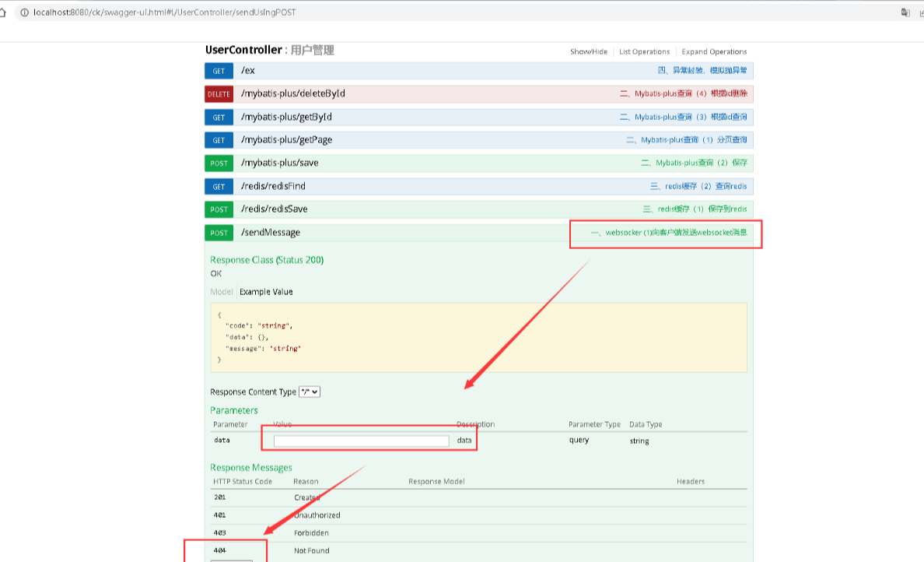Viewport: 924px width, 562px height.
Task: Click the Show/Hide link
Action: (588, 52)
